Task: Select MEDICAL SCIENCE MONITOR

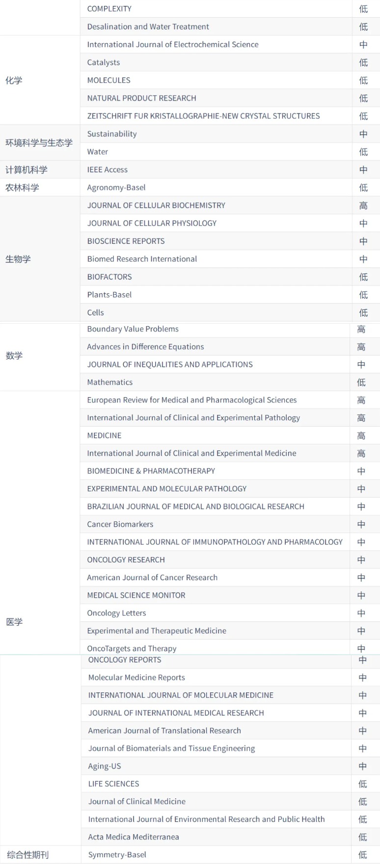Action: pos(136,596)
